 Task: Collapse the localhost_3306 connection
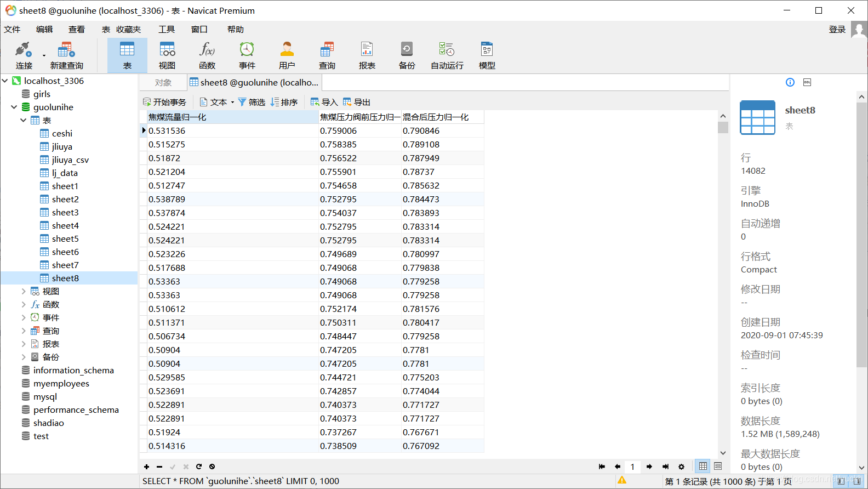(x=5, y=81)
